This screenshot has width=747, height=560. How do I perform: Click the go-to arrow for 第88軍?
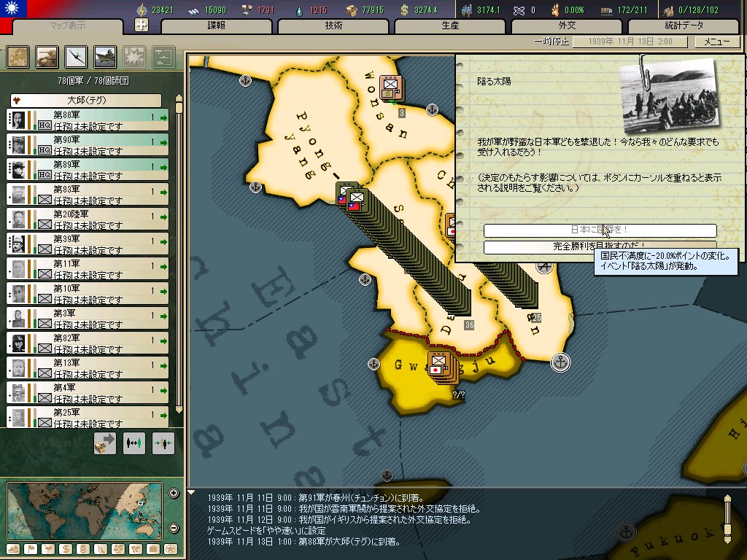tap(163, 117)
